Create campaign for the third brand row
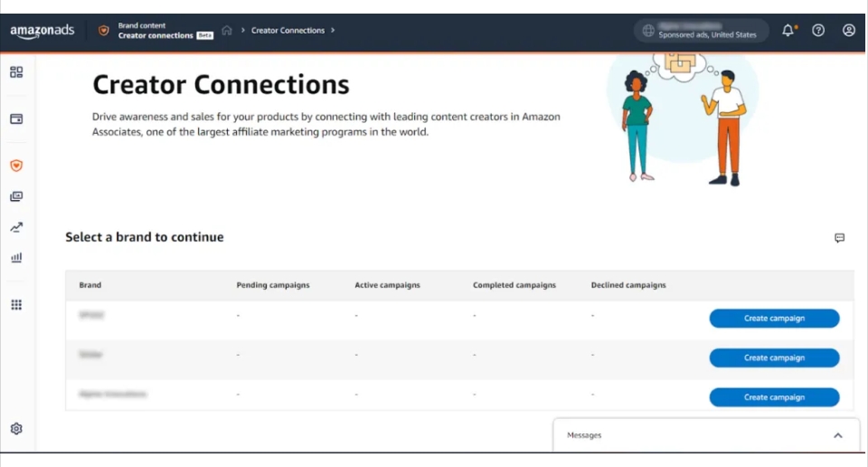This screenshot has width=868, height=467. (x=775, y=397)
